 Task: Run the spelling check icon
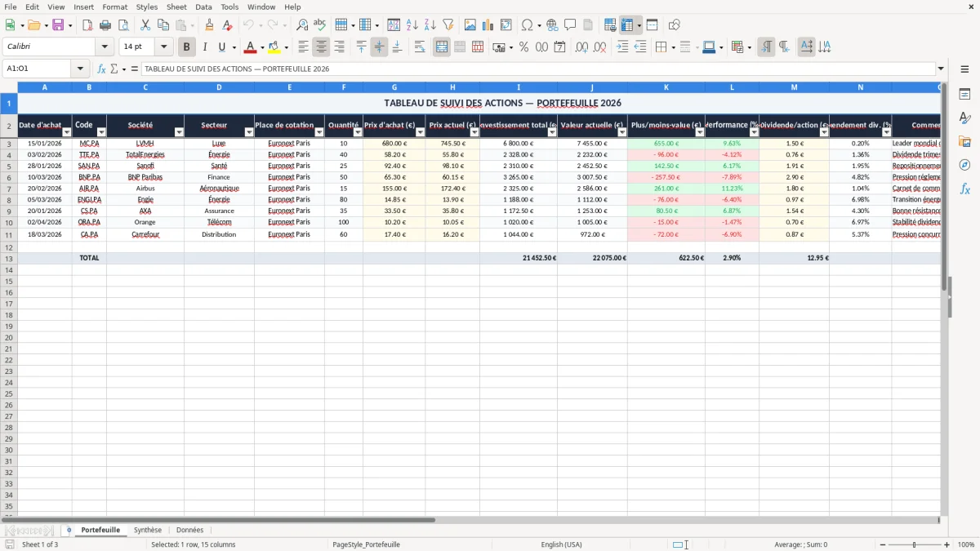click(320, 25)
